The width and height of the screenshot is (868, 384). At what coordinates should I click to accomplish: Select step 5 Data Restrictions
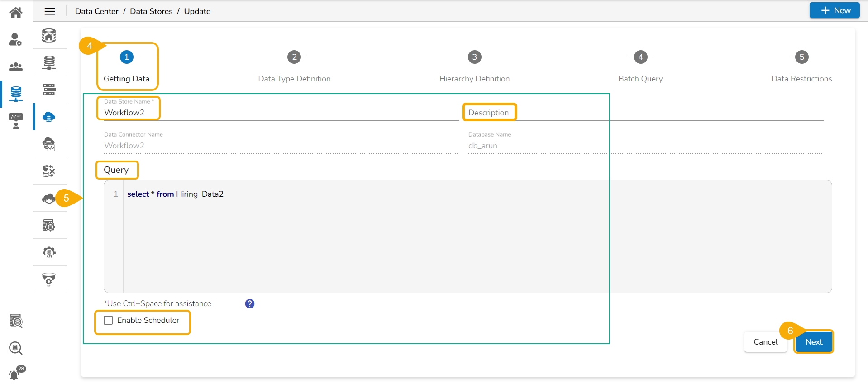(801, 57)
